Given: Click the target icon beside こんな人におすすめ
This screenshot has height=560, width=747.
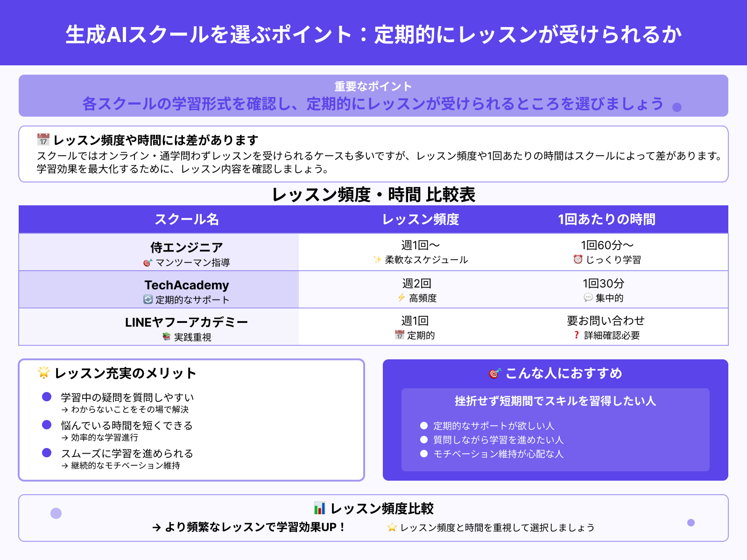Looking at the screenshot, I should (x=495, y=373).
